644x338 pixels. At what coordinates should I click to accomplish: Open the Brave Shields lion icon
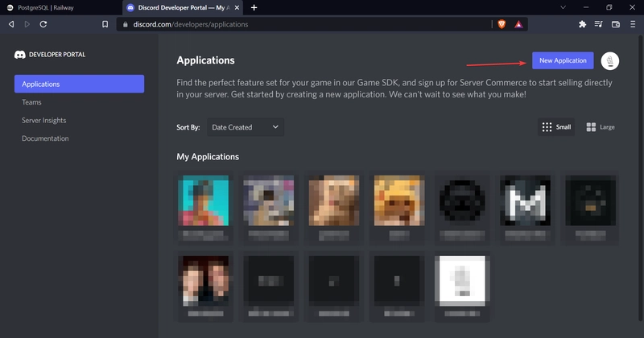(x=502, y=24)
